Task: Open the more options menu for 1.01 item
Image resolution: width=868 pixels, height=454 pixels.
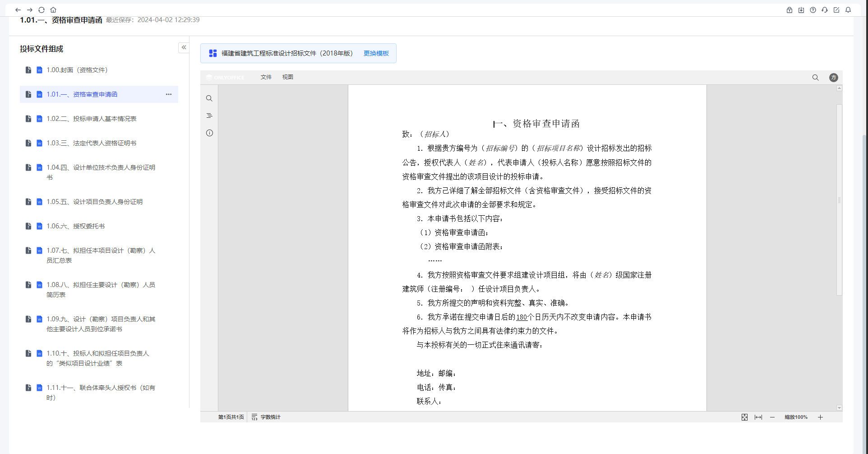Action: [x=169, y=94]
